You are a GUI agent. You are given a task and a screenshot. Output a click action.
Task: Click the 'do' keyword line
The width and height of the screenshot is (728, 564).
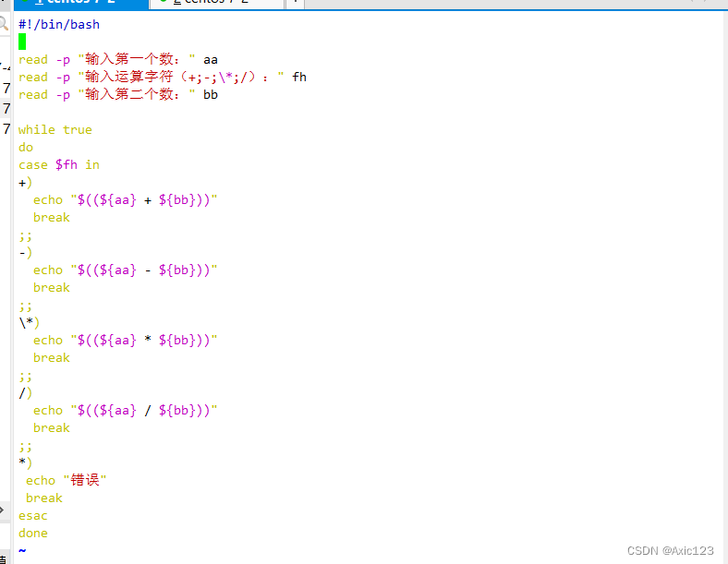pyautogui.click(x=26, y=148)
